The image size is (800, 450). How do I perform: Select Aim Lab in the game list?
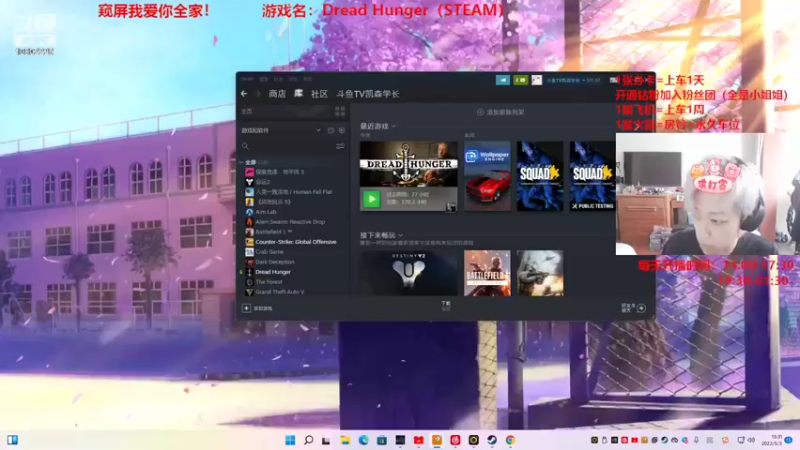click(266, 212)
